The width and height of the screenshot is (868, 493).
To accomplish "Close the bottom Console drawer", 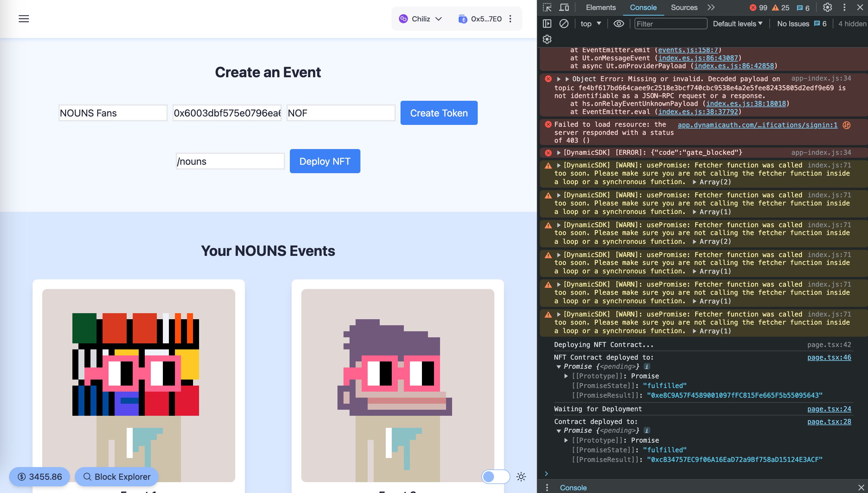I will pos(861,488).
